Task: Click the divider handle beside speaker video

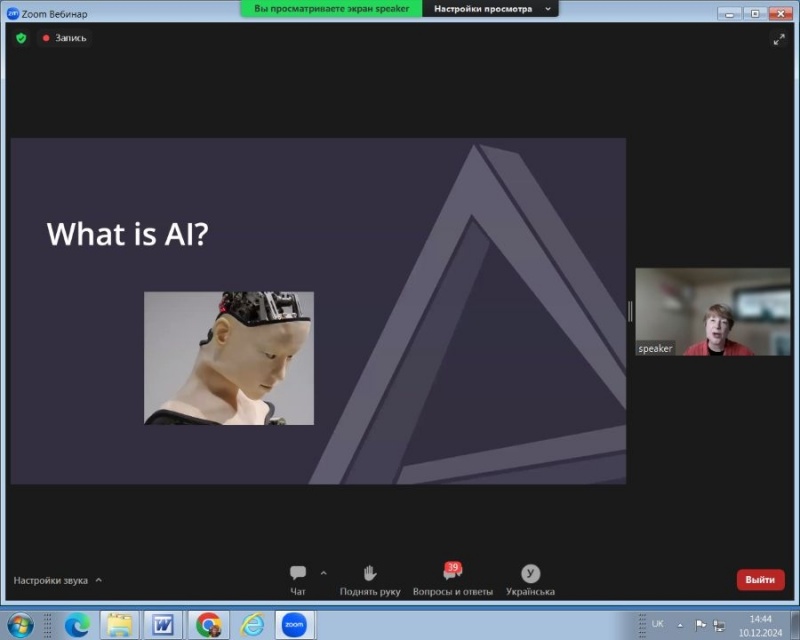Action: click(630, 312)
